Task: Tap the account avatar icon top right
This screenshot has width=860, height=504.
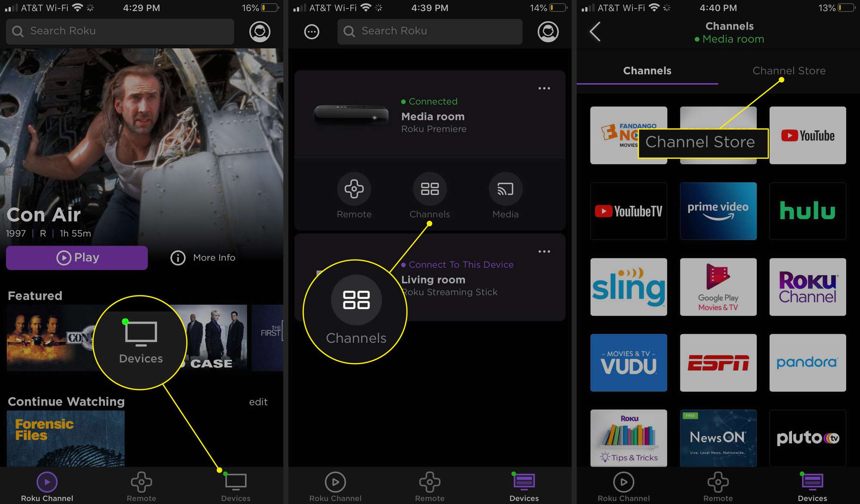Action: pyautogui.click(x=260, y=31)
